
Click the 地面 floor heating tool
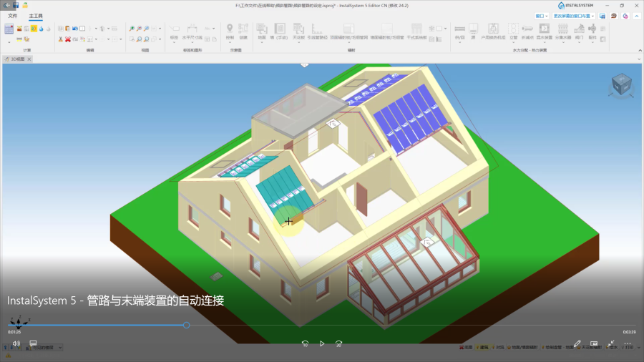(x=262, y=31)
